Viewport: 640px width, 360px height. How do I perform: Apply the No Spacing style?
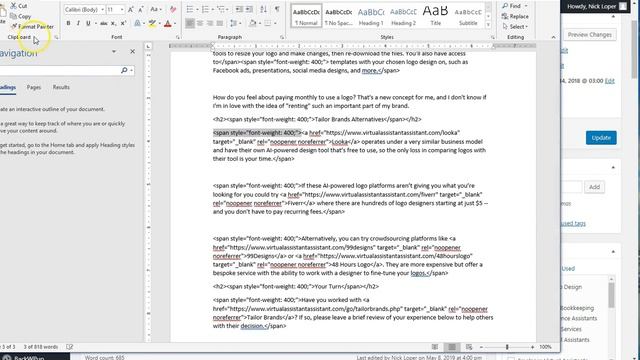(339, 16)
